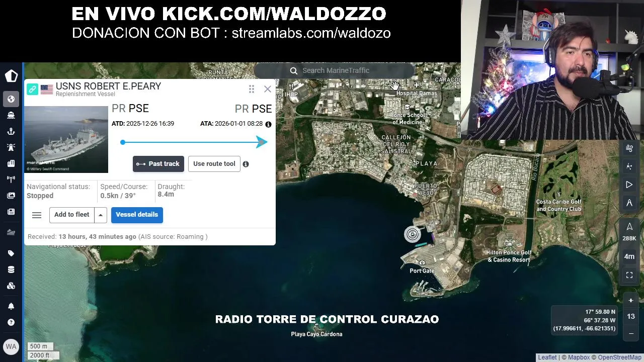Open the database stack icon in sidebar
This screenshot has height=362, width=644.
pyautogui.click(x=11, y=269)
